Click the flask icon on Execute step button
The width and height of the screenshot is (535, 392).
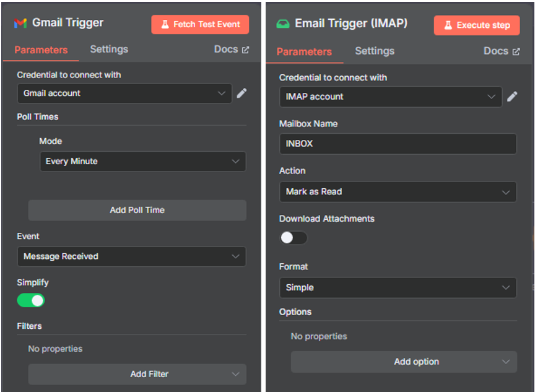(x=448, y=25)
